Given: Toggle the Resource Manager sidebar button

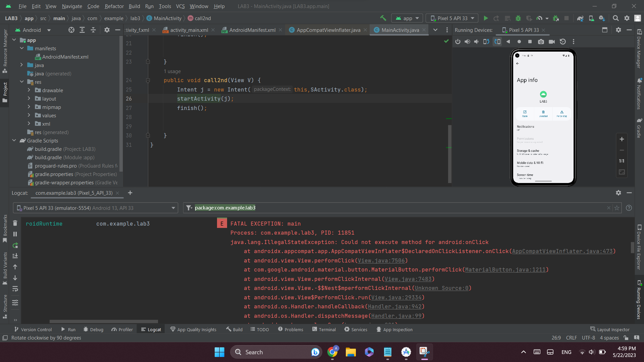Looking at the screenshot, I should tap(5, 51).
